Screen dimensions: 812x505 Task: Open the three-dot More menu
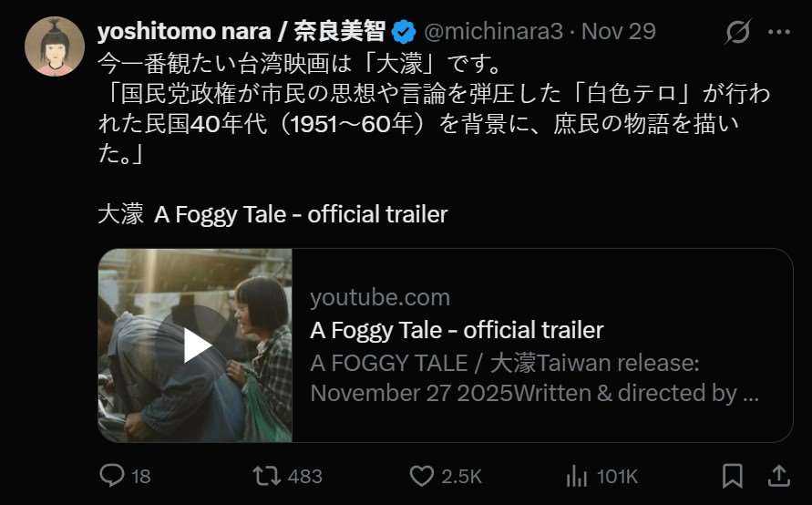(x=779, y=32)
